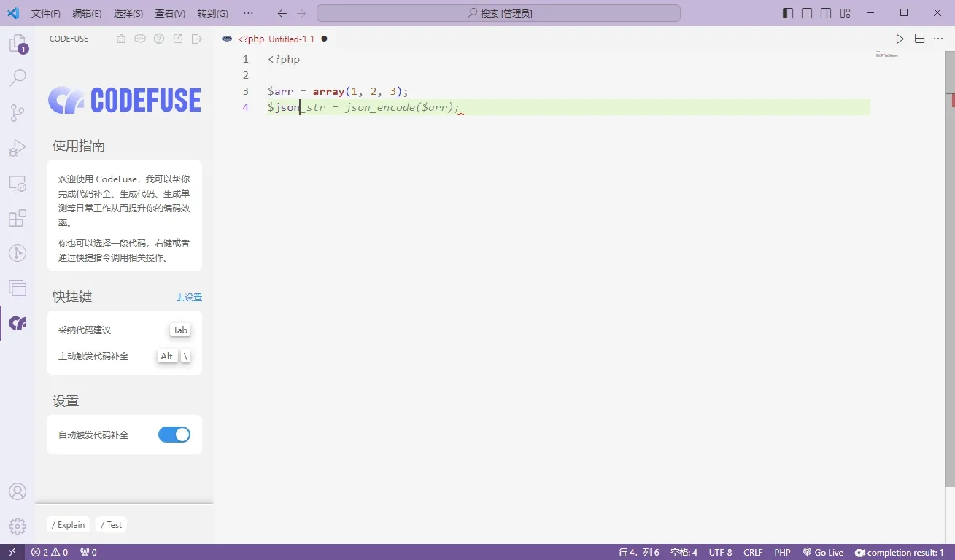955x560 pixels.
Task: Open the Git graph icon in activity bar
Action: pyautogui.click(x=18, y=253)
